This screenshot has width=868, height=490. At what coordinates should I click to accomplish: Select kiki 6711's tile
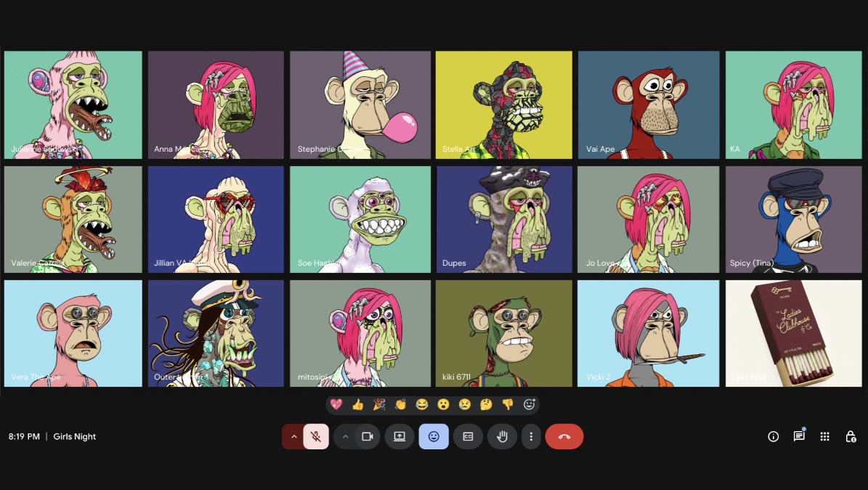click(x=504, y=333)
